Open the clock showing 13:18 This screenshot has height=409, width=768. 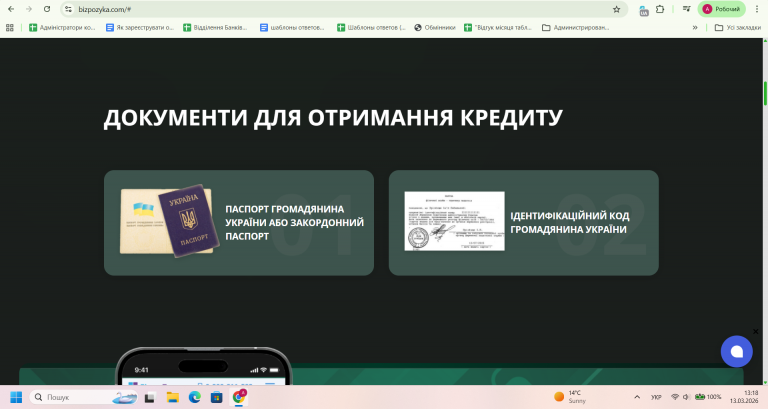[744, 397]
